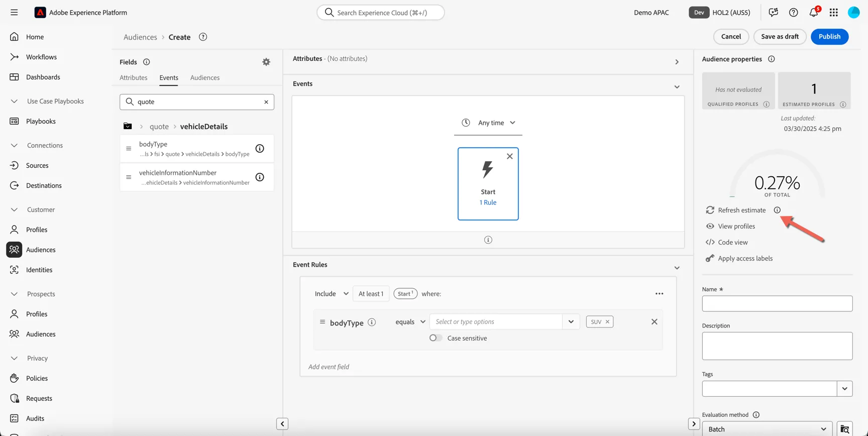Click the 1 Rule link

point(488,202)
